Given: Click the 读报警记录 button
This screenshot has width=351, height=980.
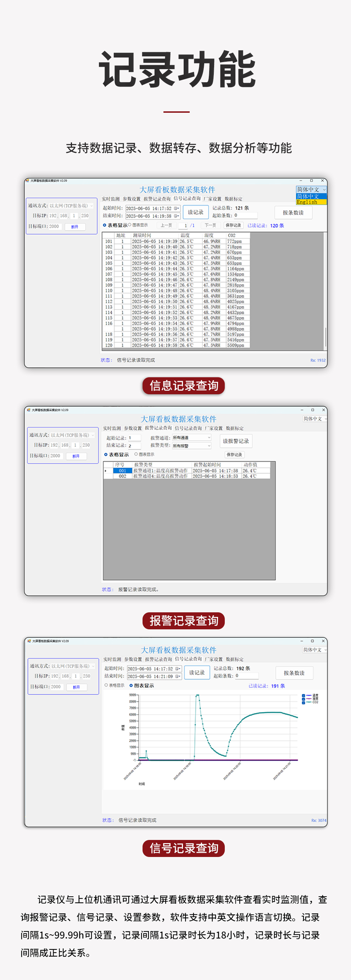Looking at the screenshot, I should click(236, 441).
